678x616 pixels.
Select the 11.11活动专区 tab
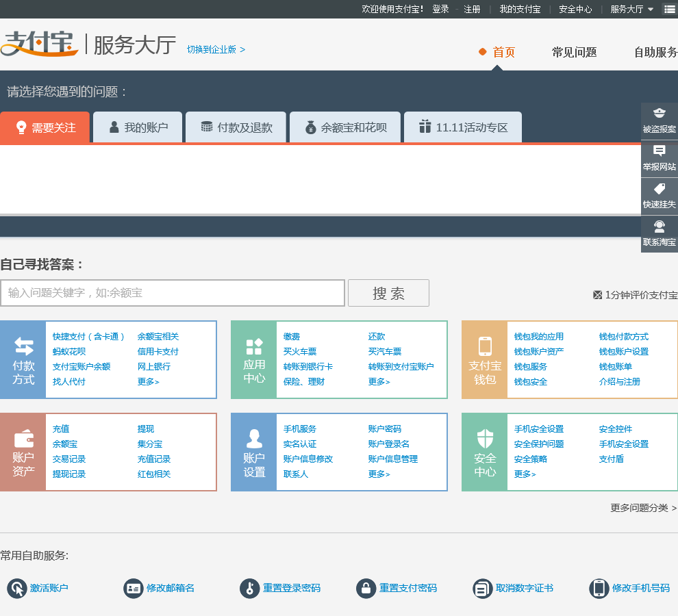coord(463,127)
